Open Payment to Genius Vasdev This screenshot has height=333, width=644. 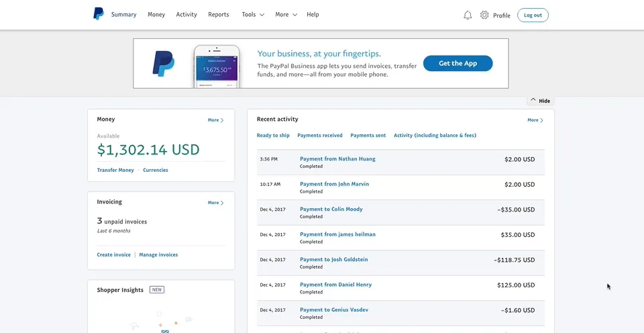pos(334,310)
